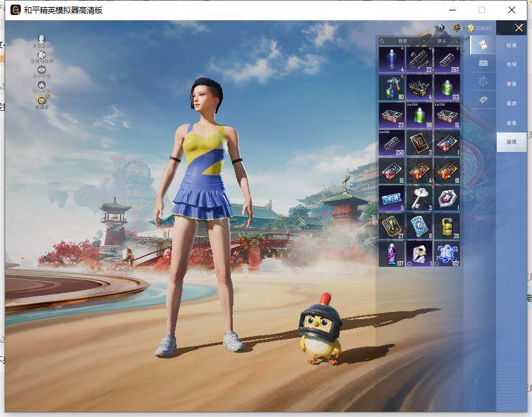Select the gold 1x card with count 4
Image resolution: width=532 pixels, height=417 pixels.
tap(419, 171)
